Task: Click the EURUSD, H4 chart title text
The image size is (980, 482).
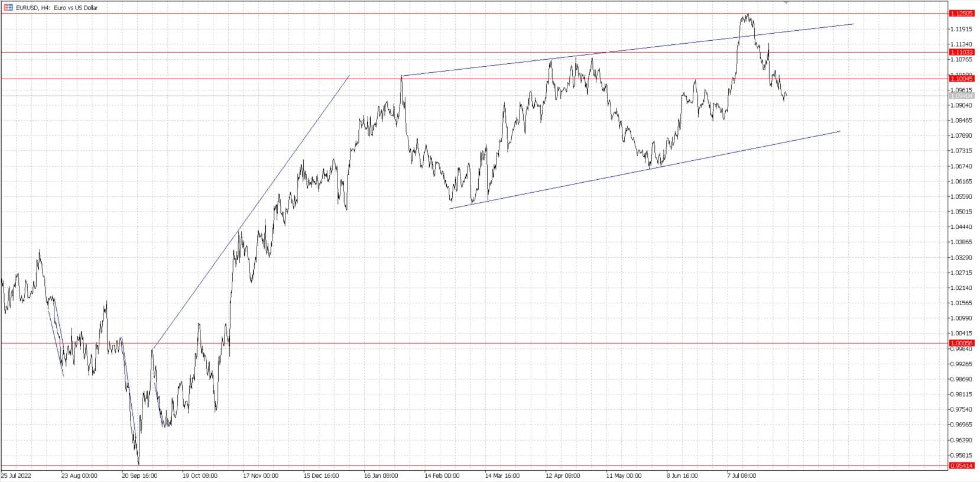Action: click(57, 8)
